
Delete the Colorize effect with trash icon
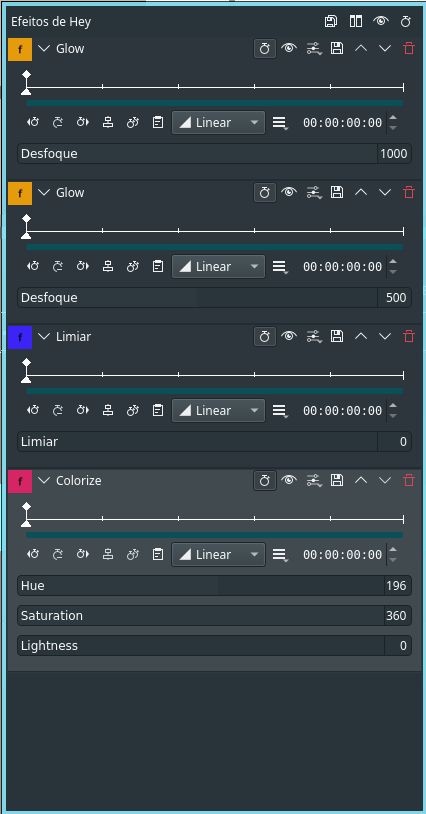[x=409, y=481]
